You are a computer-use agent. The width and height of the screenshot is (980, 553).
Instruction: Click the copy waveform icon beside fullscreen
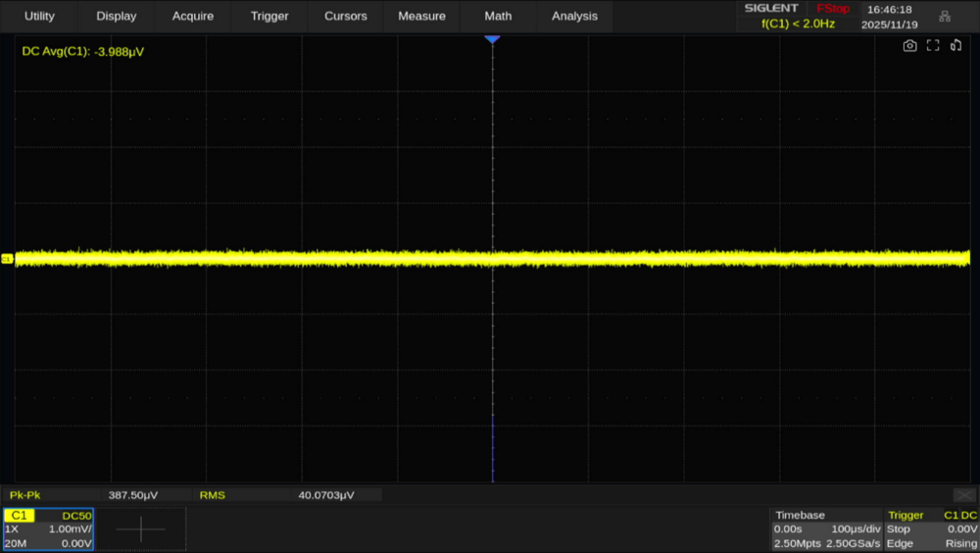tap(956, 46)
